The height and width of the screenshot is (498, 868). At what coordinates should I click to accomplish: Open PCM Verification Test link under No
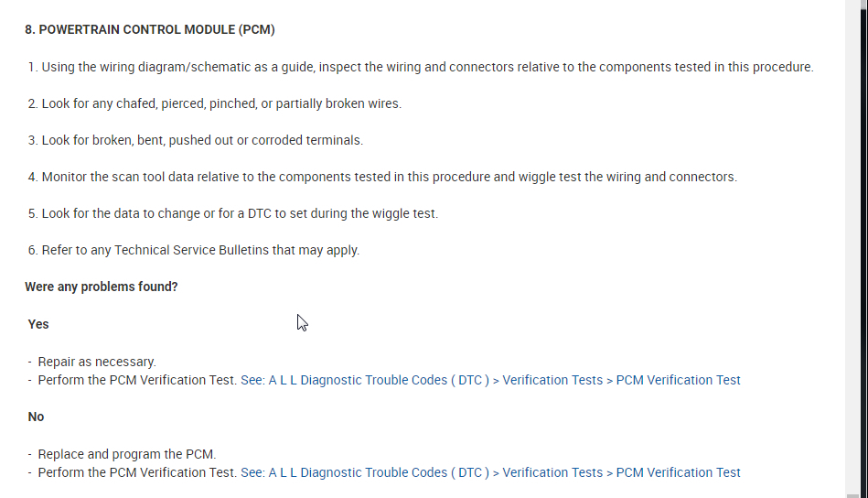[678, 472]
